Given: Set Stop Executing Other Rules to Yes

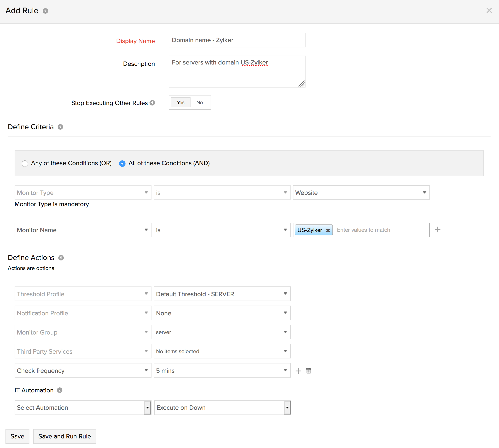Looking at the screenshot, I should click(x=180, y=102).
